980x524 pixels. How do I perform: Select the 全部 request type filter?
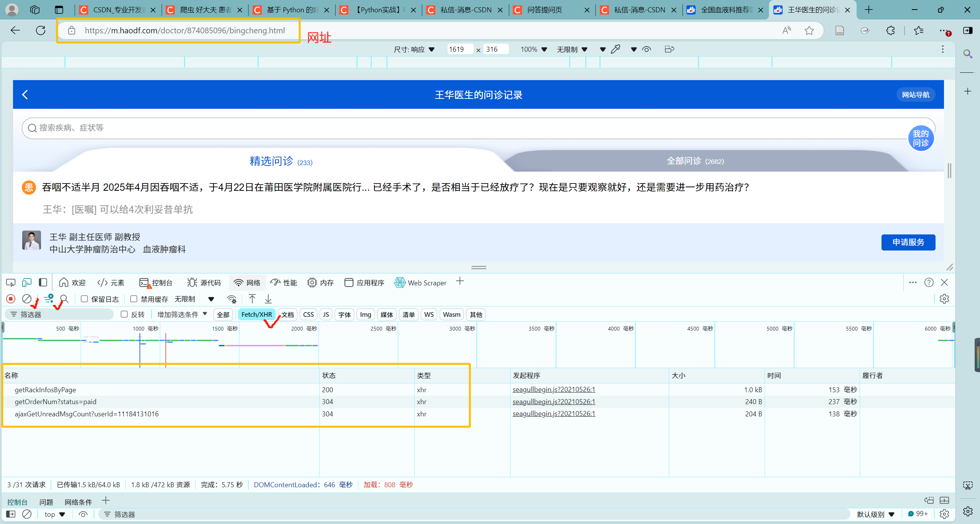tap(223, 314)
